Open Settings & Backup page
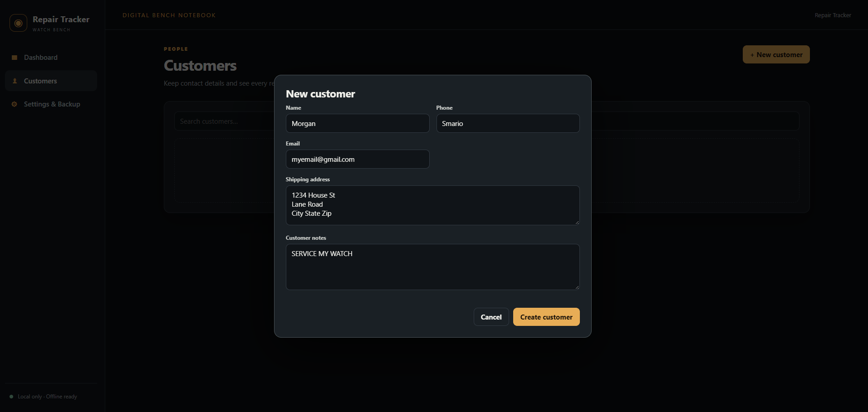The height and width of the screenshot is (412, 868). [x=51, y=104]
